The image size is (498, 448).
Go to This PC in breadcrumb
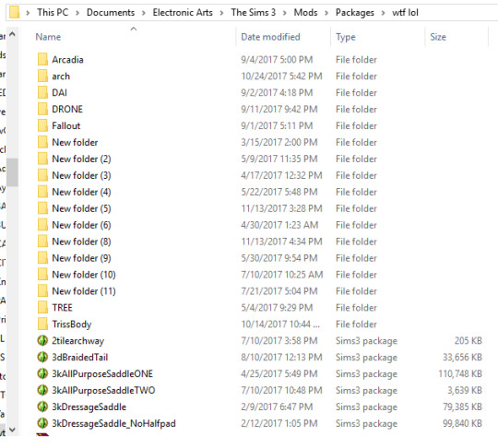click(x=53, y=12)
